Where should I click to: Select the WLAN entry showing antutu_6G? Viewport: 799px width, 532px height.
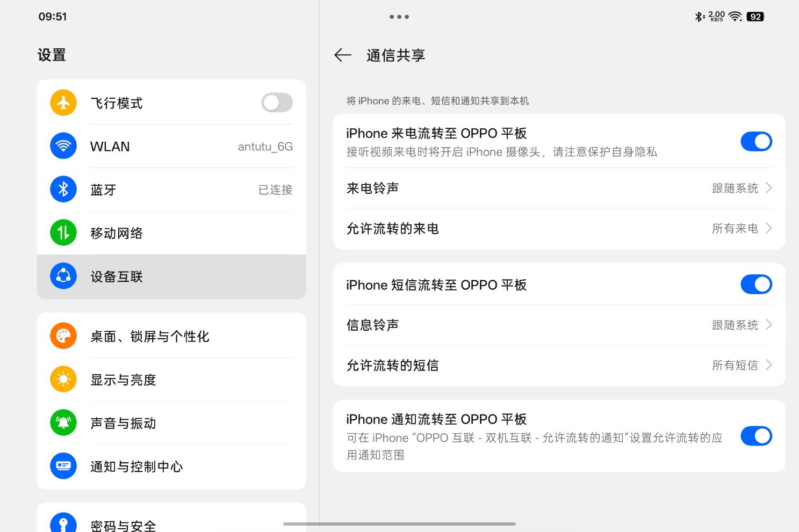(172, 146)
